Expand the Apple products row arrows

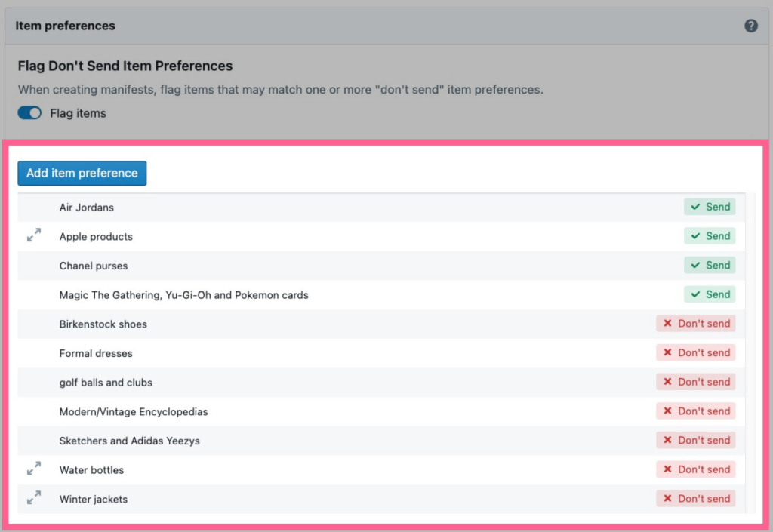[x=34, y=235]
